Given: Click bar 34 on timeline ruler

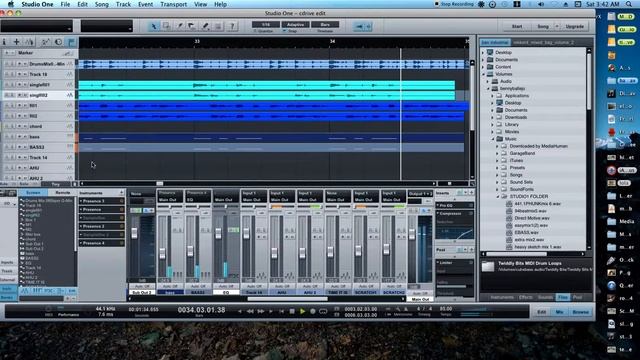Looking at the screenshot, I should [x=332, y=42].
